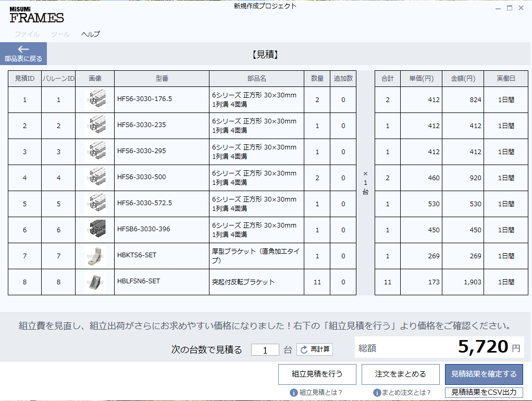532x401 pixels.
Task: Click the MISUMI FRAMES logo
Action: point(36,15)
